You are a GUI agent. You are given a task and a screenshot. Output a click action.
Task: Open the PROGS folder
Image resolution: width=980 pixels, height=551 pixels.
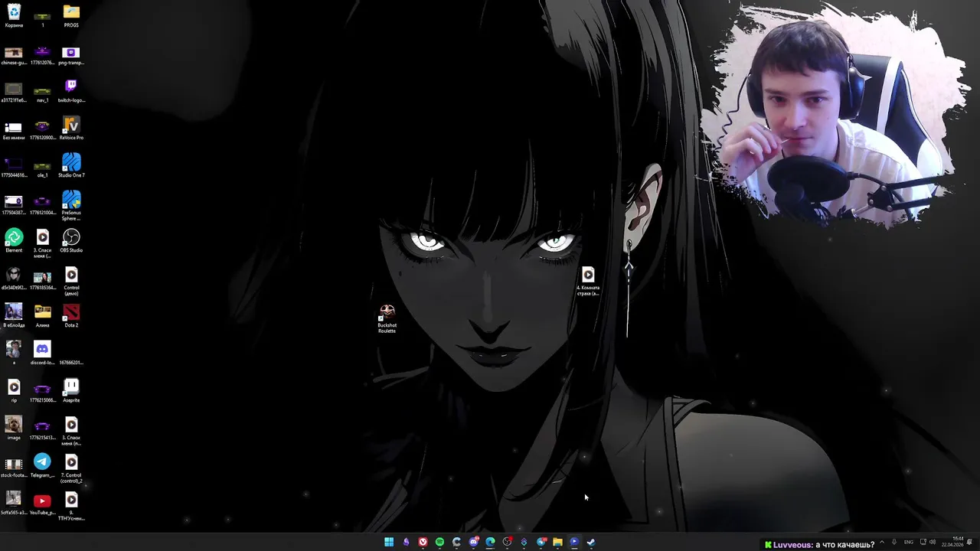[71, 15]
